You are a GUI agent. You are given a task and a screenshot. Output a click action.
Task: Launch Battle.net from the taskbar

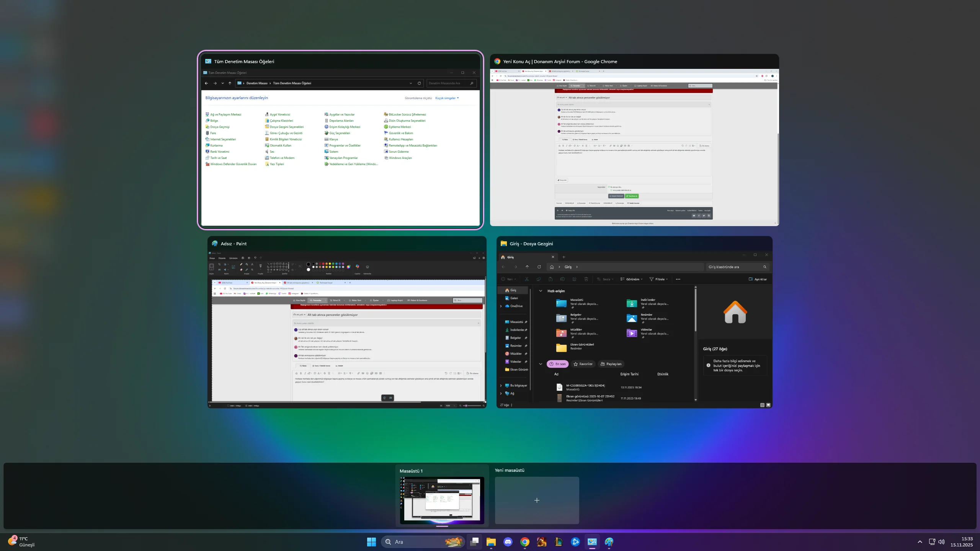pos(575,542)
